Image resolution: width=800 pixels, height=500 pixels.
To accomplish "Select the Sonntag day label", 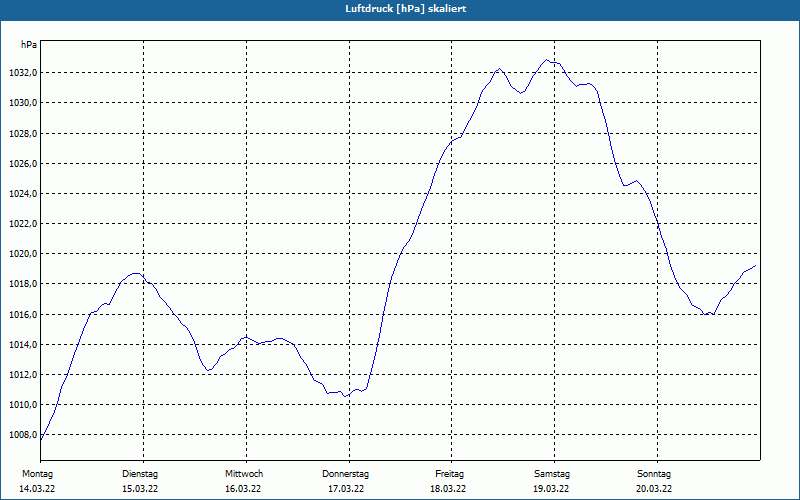I will click(x=654, y=474).
